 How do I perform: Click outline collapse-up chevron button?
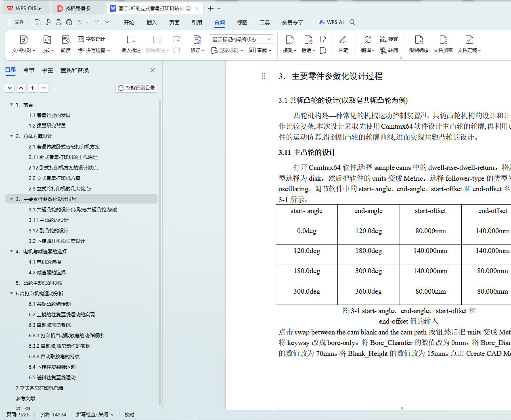click(x=21, y=88)
